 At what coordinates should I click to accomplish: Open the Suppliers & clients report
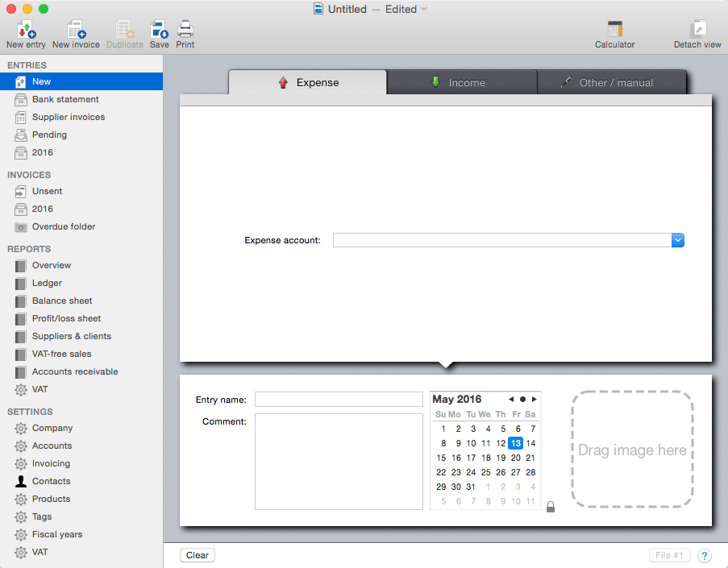pyautogui.click(x=81, y=336)
